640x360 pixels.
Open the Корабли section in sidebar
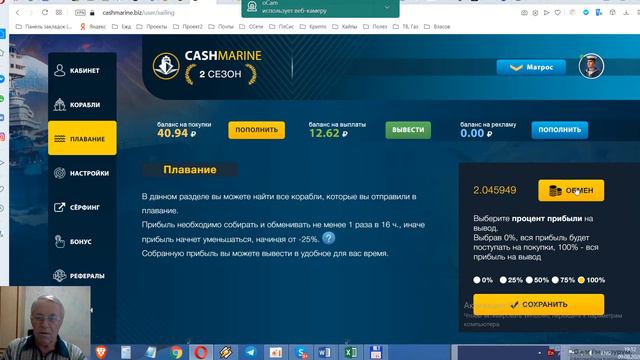[82, 104]
